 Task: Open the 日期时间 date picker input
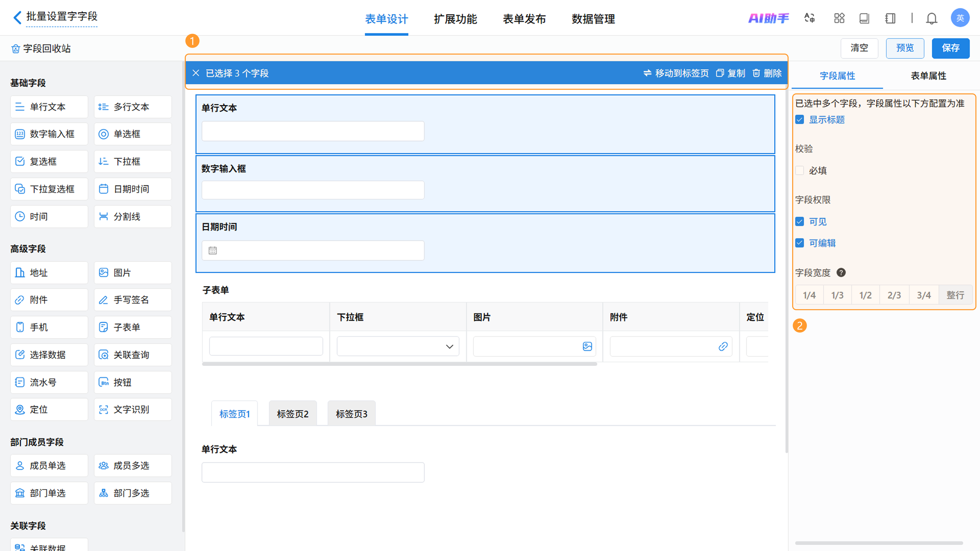313,251
